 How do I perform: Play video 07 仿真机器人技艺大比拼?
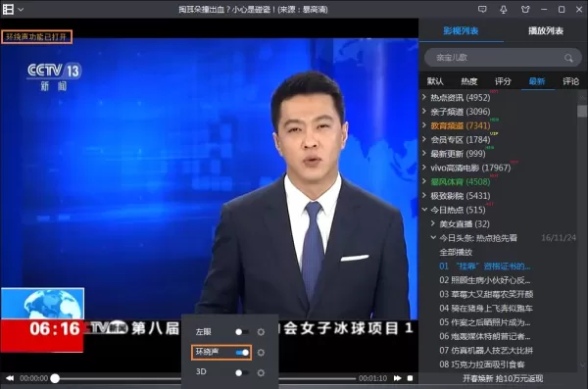point(486,351)
